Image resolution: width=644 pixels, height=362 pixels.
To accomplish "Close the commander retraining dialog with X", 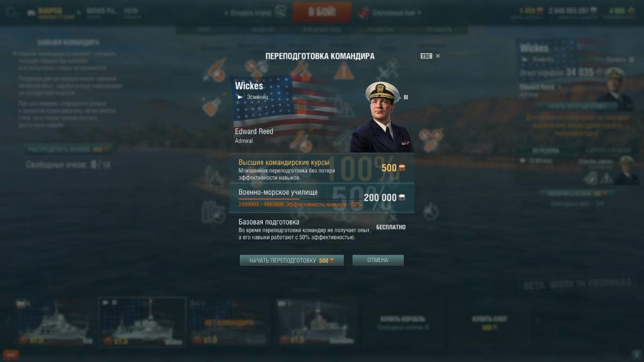I will click(x=438, y=56).
